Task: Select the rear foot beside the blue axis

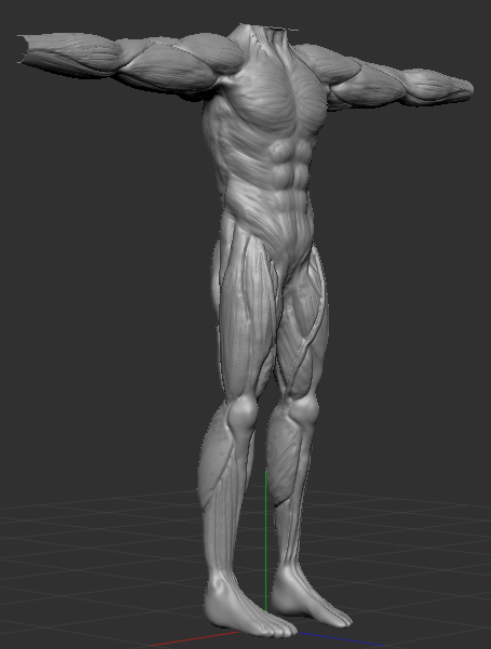Action: 308,598
